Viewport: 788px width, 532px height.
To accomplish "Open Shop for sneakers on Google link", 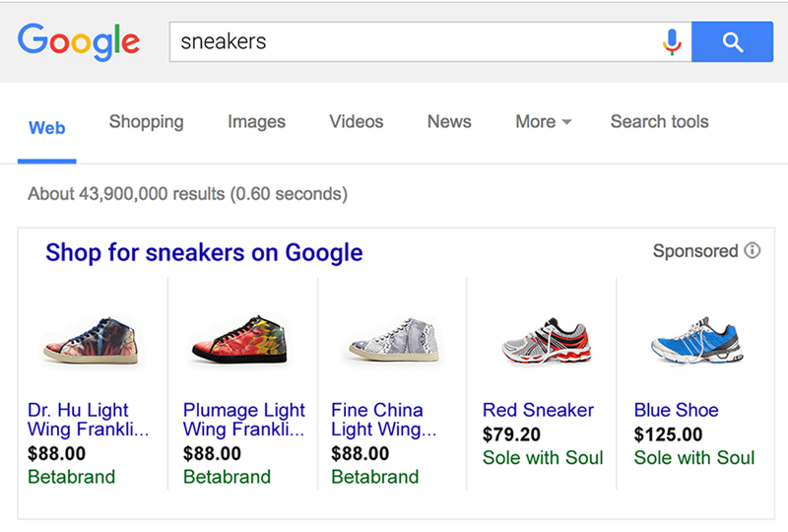I will point(204,252).
